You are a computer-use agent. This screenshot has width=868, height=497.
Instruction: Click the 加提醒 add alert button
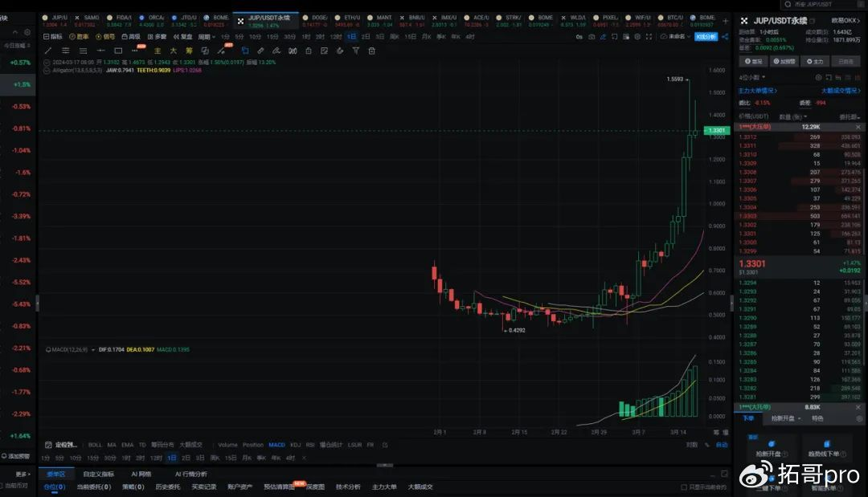click(x=784, y=61)
